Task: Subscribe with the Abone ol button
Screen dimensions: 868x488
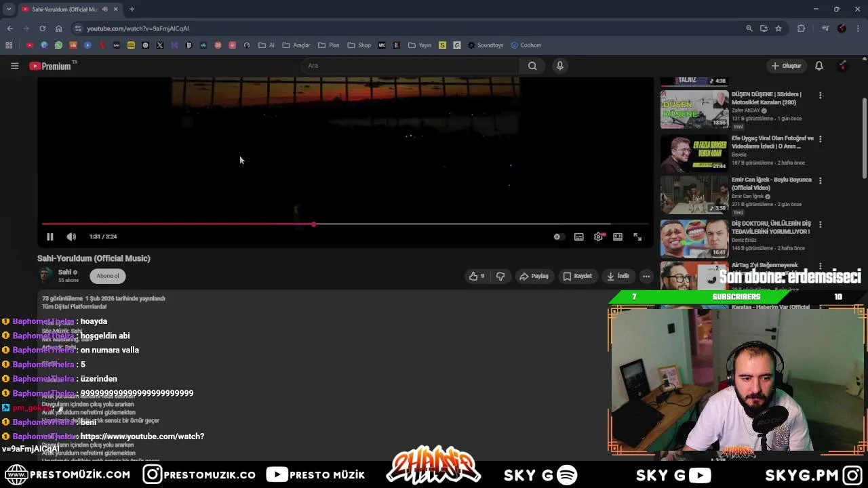Action: 108,276
